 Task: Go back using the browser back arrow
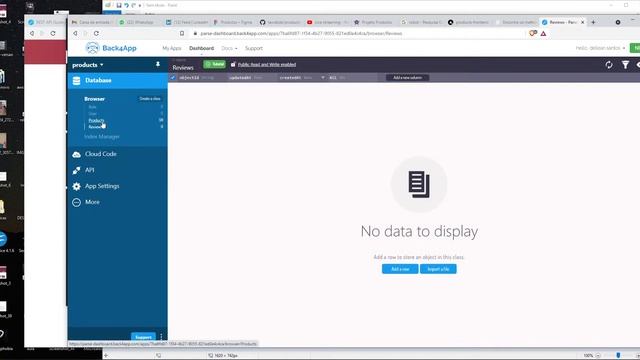point(75,33)
